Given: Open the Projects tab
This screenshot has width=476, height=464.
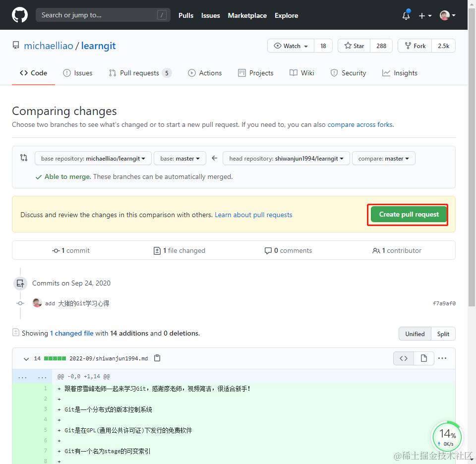Looking at the screenshot, I should tap(256, 73).
